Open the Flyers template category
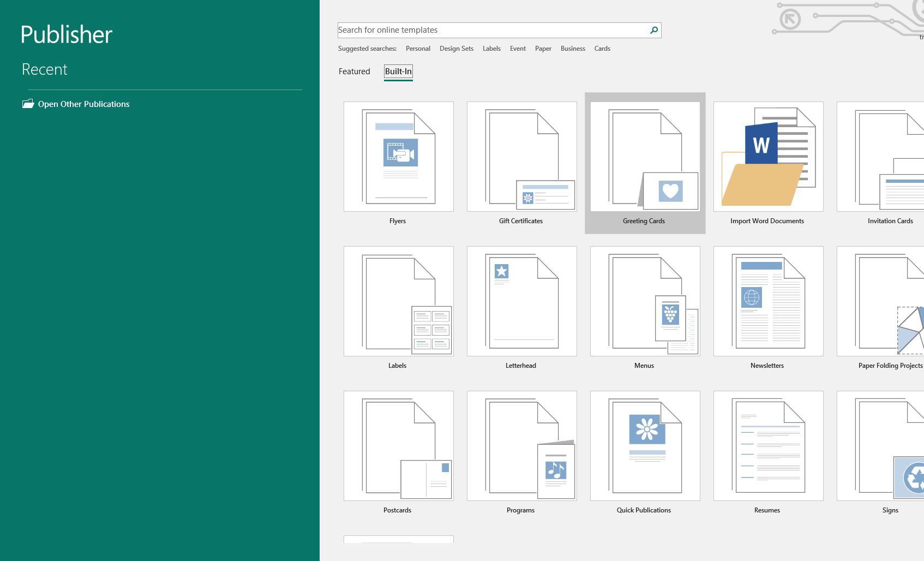Viewport: 924px width, 561px height. [x=398, y=157]
